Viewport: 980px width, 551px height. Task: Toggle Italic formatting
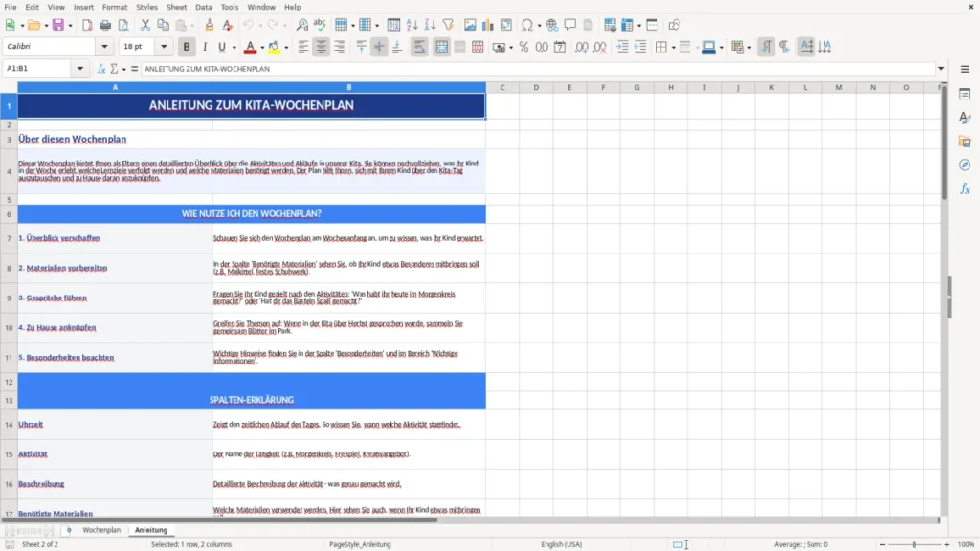coord(205,47)
